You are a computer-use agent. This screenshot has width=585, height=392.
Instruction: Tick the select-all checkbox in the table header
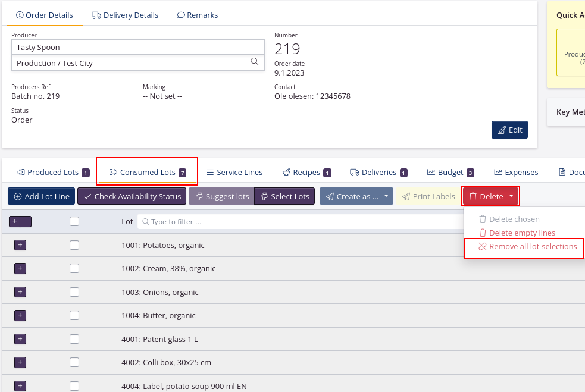[74, 221]
